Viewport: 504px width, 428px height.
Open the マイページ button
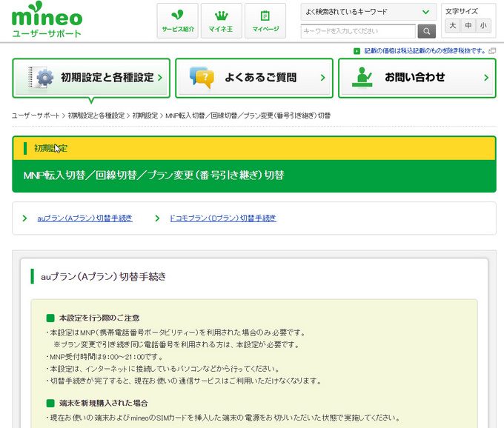[265, 21]
